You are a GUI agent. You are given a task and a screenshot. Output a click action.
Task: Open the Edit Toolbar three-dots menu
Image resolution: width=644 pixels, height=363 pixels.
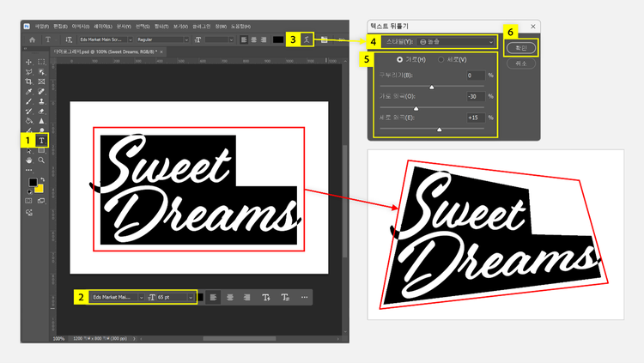[28, 170]
